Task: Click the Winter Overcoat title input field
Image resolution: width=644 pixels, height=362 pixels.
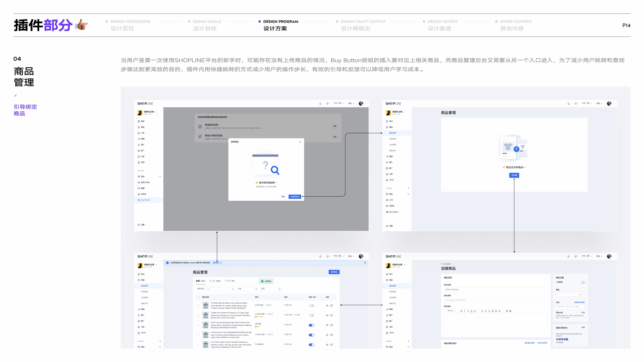Action: point(495,289)
